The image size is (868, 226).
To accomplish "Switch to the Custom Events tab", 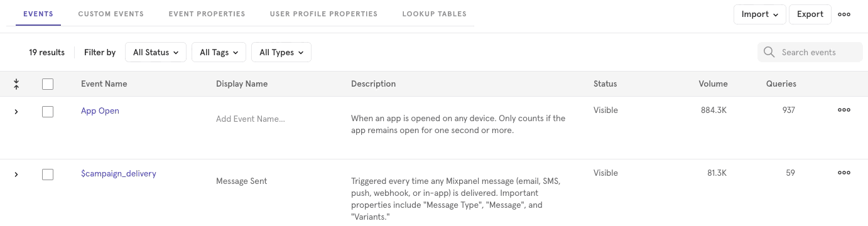I will coord(111,14).
